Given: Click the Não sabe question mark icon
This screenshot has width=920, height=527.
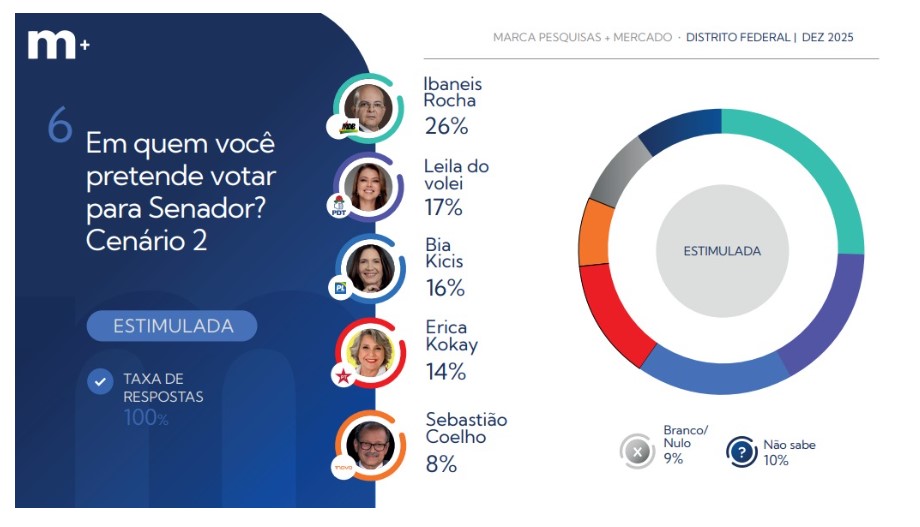Looking at the screenshot, I should coord(741,452).
